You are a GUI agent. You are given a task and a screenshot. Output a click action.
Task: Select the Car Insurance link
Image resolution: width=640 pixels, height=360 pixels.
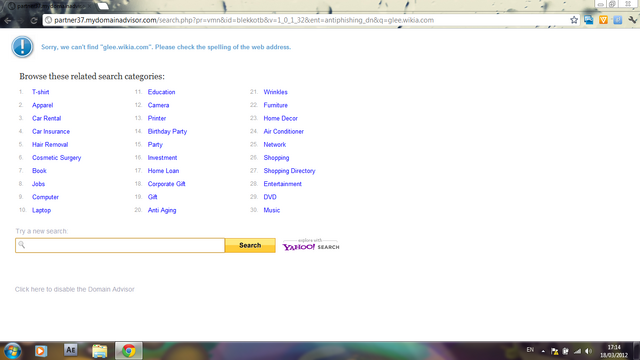click(51, 131)
